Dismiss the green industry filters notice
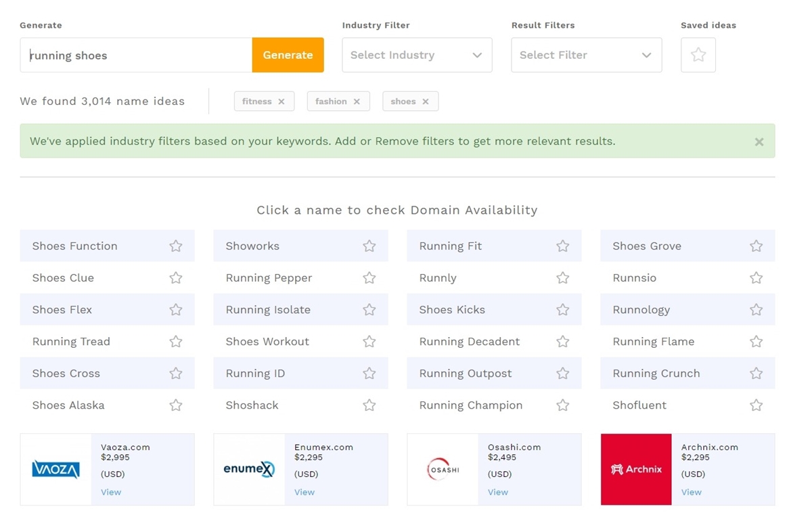Viewport: 812px width, 515px height. click(759, 142)
